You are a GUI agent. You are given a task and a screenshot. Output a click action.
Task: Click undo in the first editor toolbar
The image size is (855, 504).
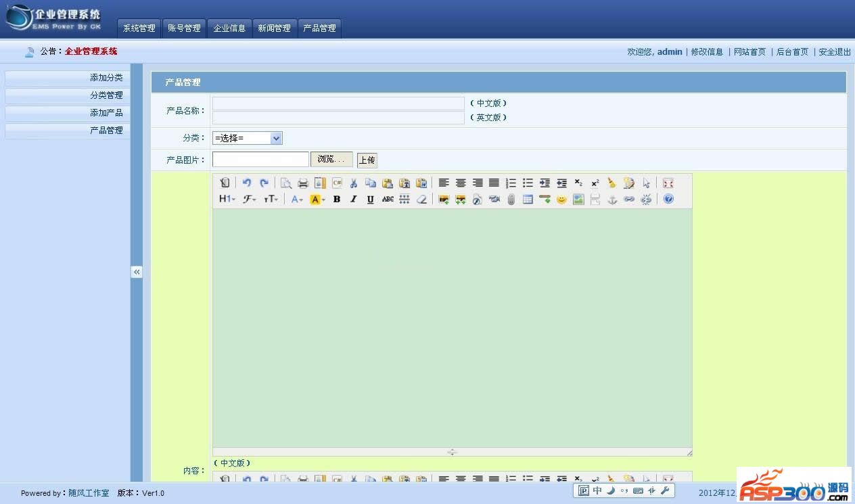(x=247, y=183)
